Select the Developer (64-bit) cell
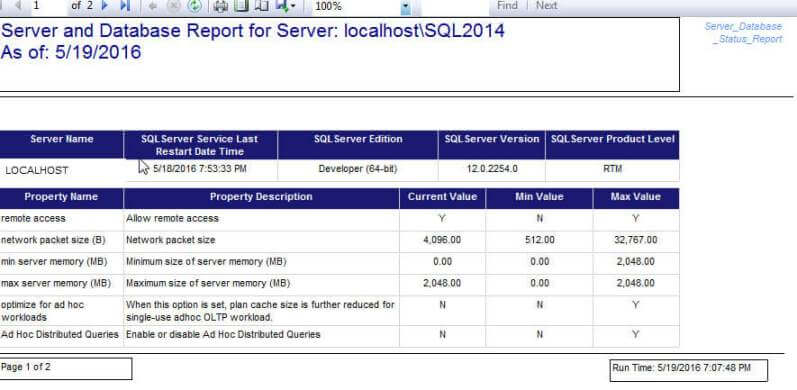Image resolution: width=797 pixels, height=390 pixels. click(x=358, y=169)
